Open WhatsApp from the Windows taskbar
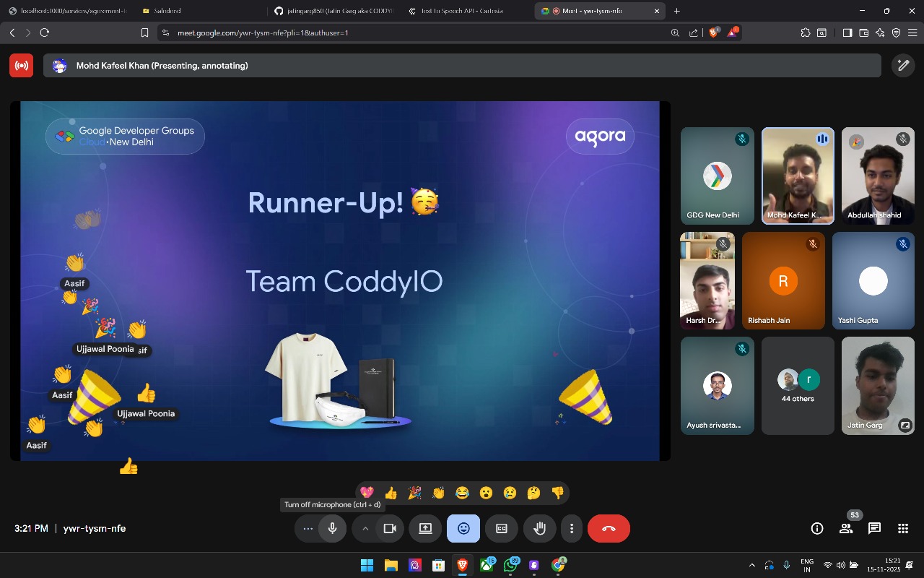 click(x=510, y=565)
